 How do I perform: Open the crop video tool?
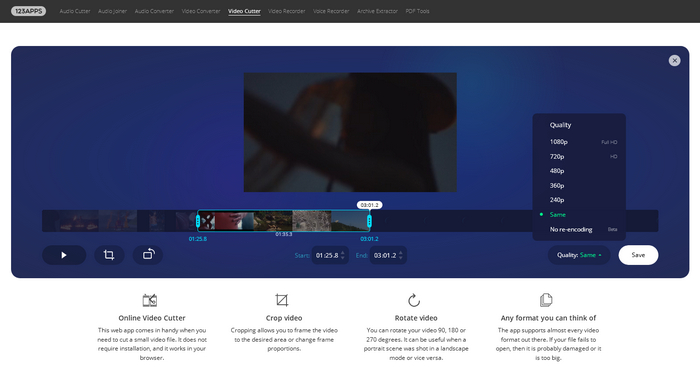(x=109, y=255)
